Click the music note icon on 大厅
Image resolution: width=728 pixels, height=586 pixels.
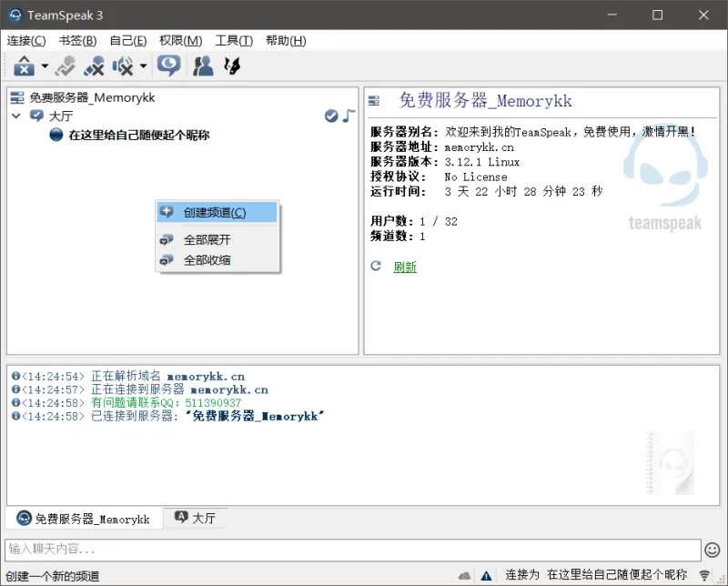(x=349, y=116)
